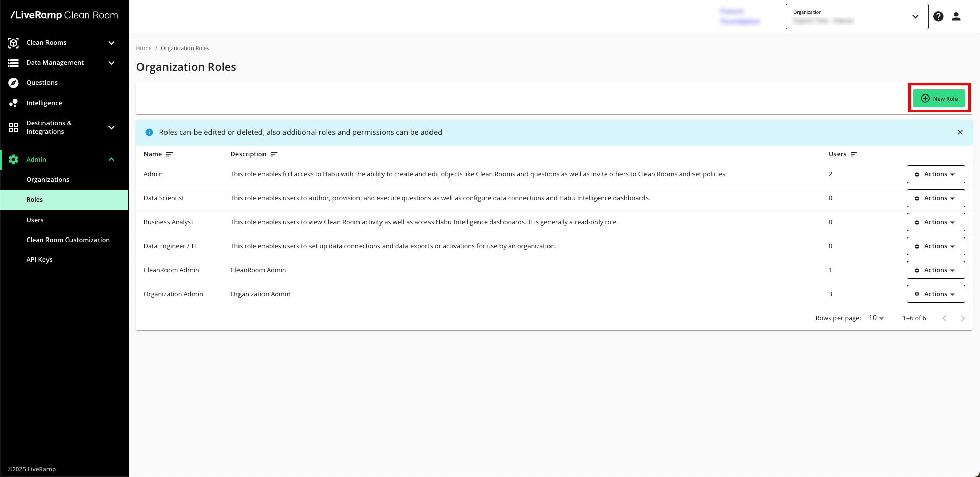
Task: Click the New Role button
Action: [x=939, y=99]
